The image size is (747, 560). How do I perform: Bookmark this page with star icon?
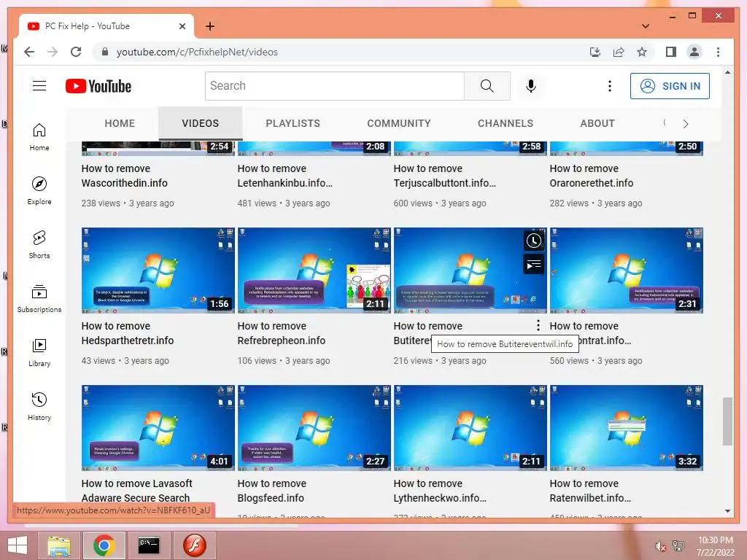point(642,52)
